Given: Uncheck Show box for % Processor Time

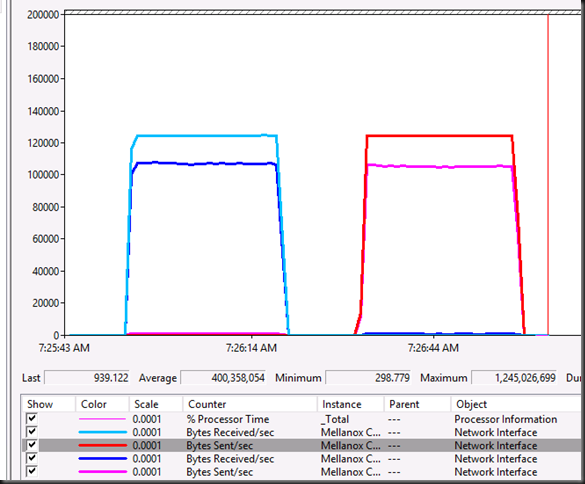Looking at the screenshot, I should [32, 418].
